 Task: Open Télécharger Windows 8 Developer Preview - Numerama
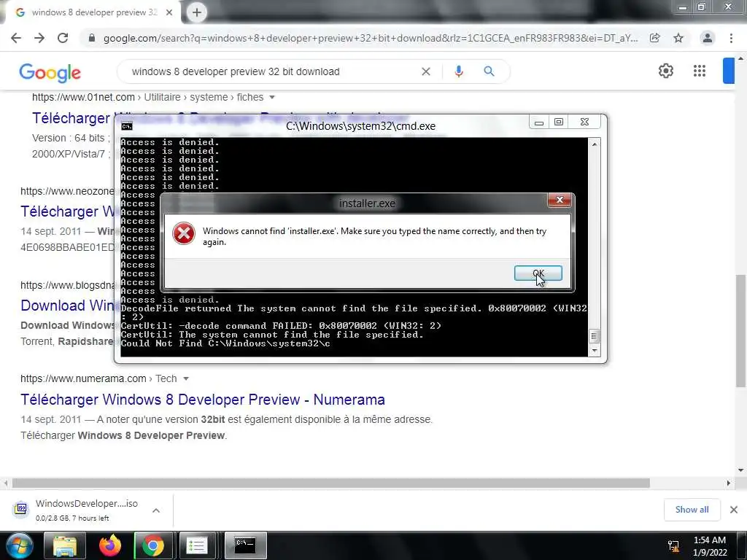coord(203,400)
